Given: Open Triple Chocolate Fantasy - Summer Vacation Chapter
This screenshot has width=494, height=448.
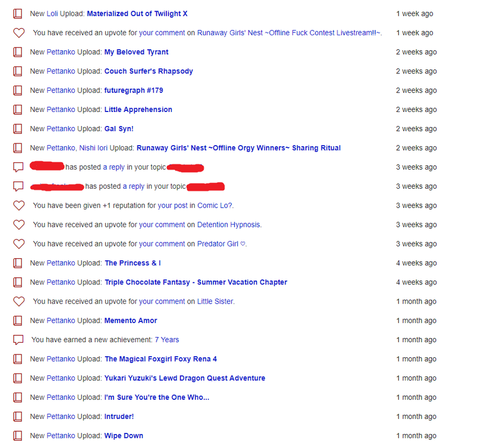Looking at the screenshot, I should [196, 282].
